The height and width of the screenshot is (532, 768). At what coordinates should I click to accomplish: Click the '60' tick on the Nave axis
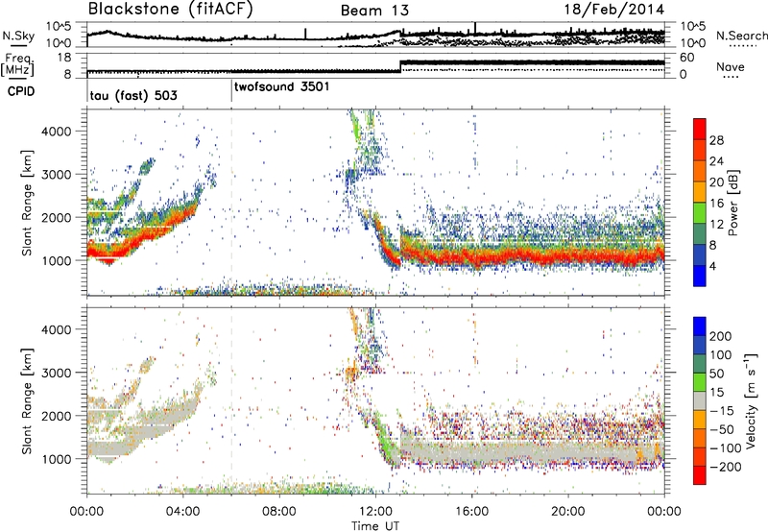[687, 58]
